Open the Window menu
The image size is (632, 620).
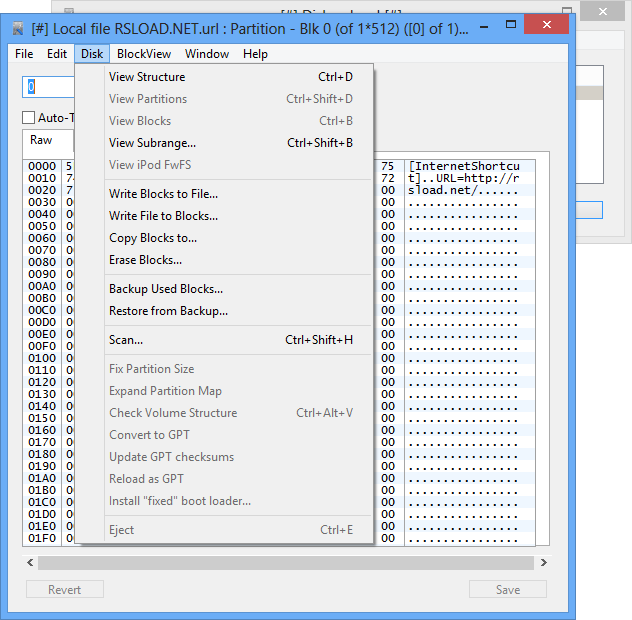coord(207,54)
